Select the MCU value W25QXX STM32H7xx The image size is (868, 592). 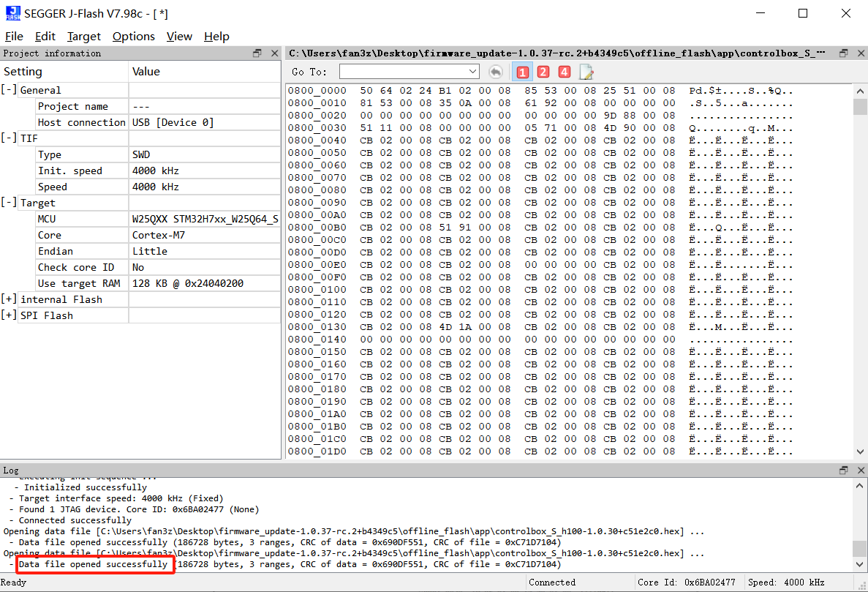point(205,219)
